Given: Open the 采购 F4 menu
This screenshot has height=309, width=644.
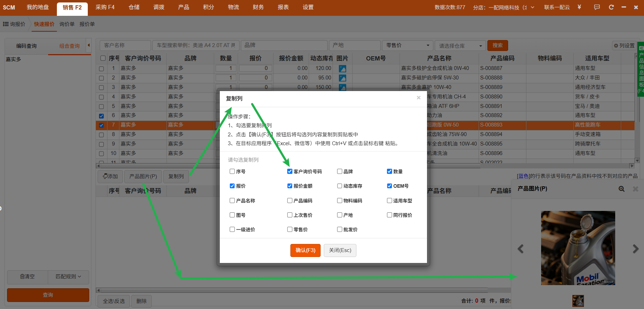Looking at the screenshot, I should tap(105, 7).
